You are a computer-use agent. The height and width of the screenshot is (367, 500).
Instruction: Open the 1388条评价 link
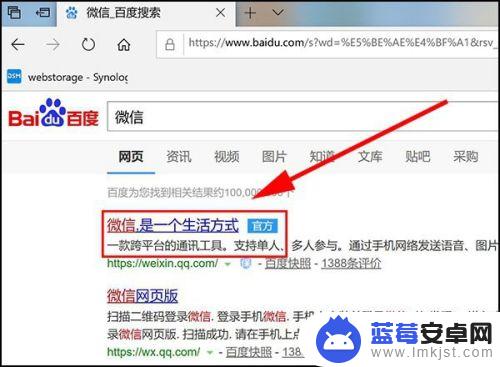coord(351,263)
